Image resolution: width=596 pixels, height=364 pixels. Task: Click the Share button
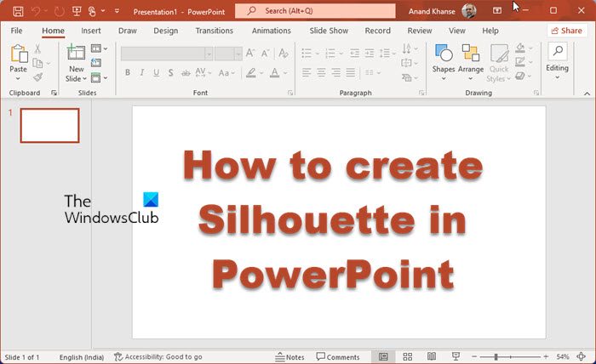click(567, 31)
